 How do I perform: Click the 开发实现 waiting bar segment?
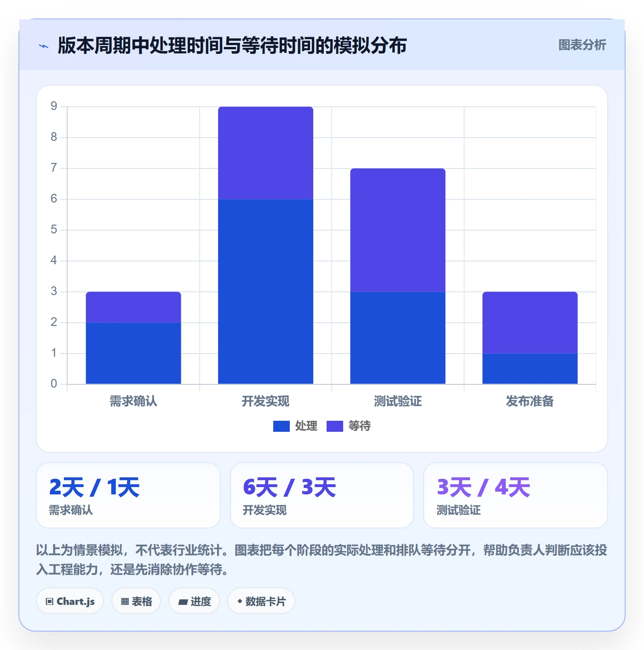pos(265,153)
